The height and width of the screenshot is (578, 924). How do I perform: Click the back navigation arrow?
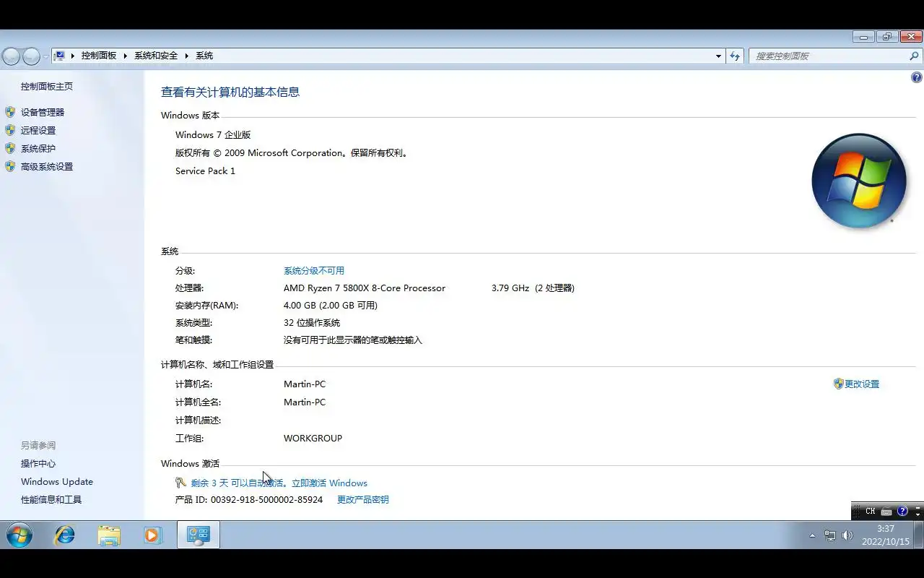(x=11, y=56)
